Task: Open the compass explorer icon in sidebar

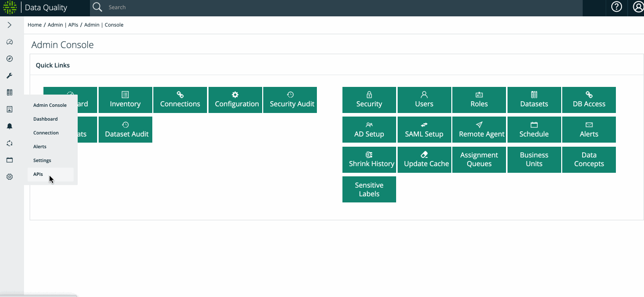Action: coord(9,59)
